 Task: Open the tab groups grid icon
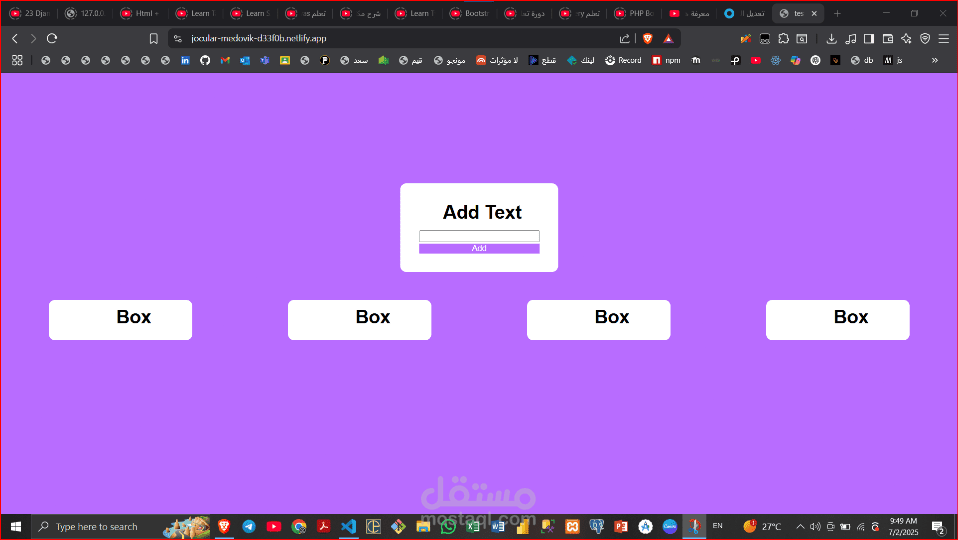pos(17,60)
